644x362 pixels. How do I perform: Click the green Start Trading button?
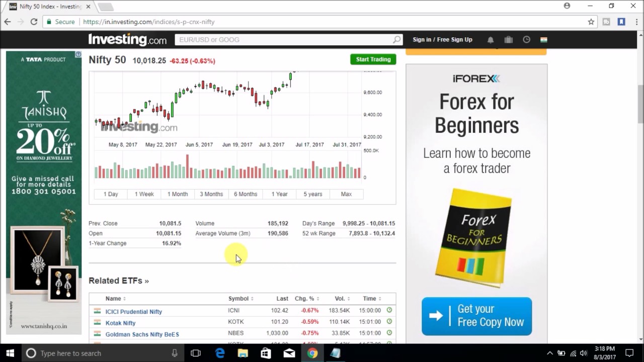click(x=373, y=59)
